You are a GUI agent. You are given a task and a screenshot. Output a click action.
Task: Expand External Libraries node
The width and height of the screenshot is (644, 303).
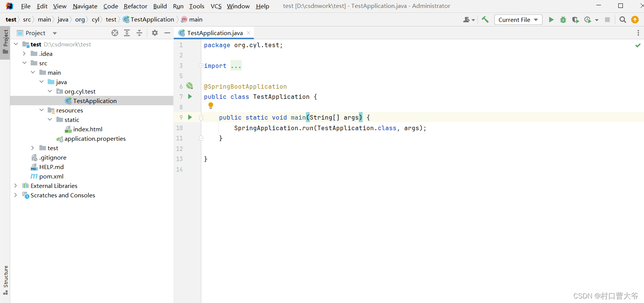click(15, 186)
